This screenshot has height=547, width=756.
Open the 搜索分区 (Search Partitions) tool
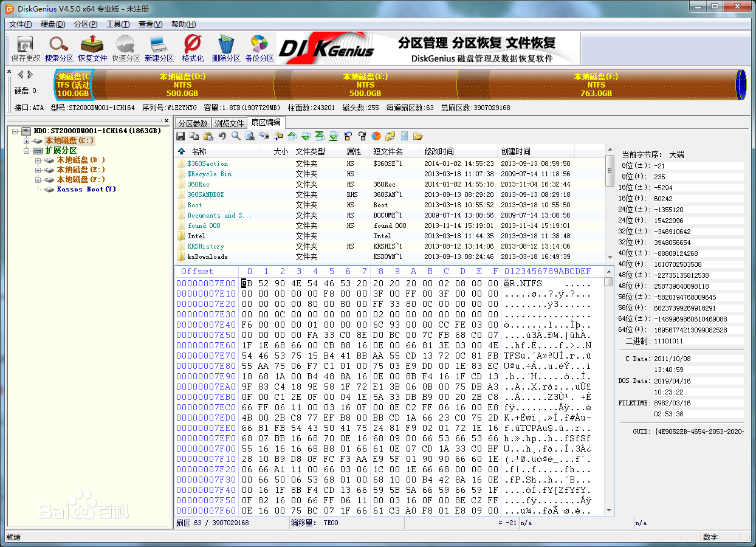(59, 48)
